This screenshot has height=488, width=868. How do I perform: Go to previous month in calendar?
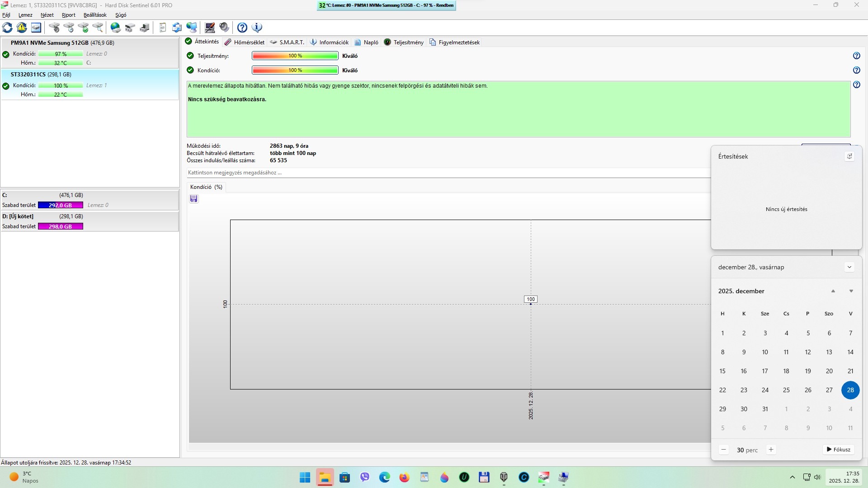(x=833, y=291)
